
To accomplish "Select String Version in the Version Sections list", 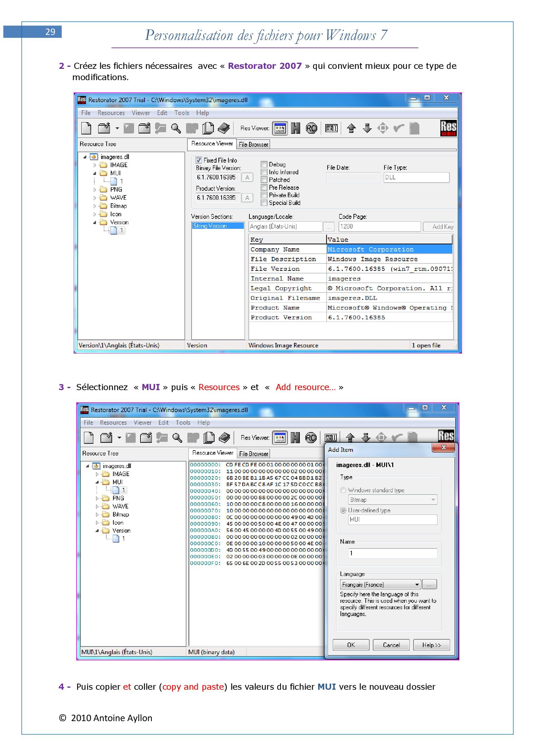I will (218, 226).
